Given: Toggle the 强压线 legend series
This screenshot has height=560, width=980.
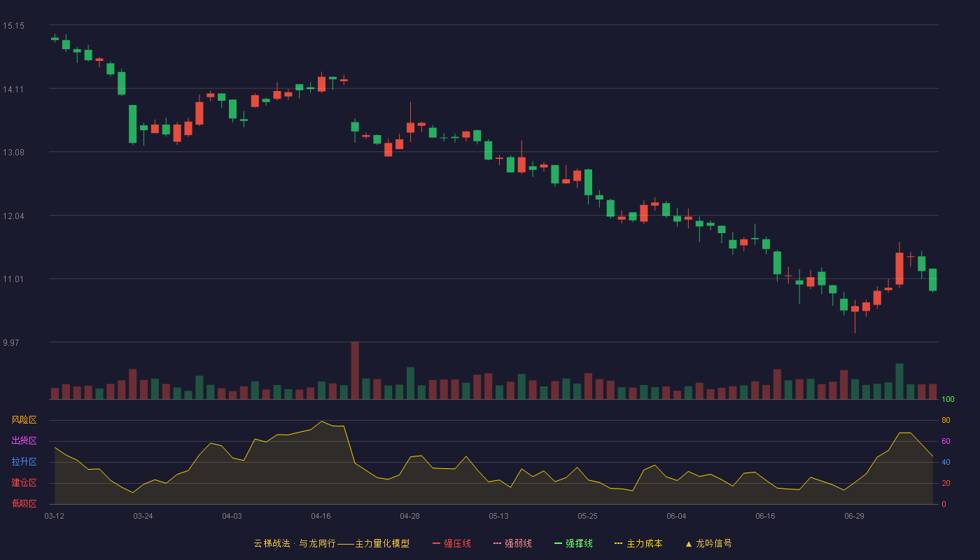Looking at the screenshot, I should 451,543.
